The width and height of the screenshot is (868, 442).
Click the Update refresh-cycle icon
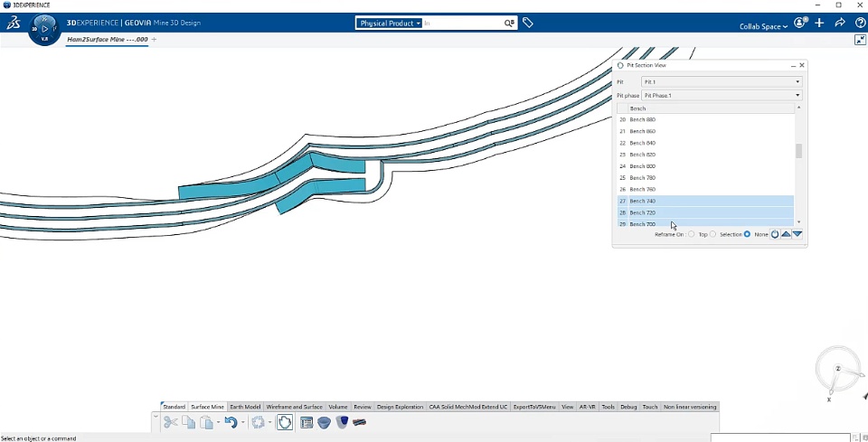click(258, 423)
